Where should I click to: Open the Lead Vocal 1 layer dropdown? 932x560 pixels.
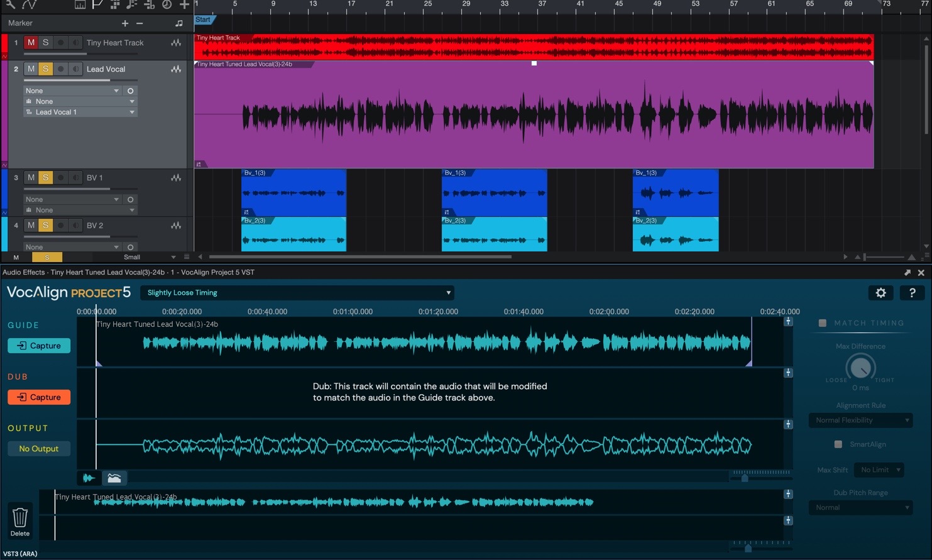coord(80,112)
